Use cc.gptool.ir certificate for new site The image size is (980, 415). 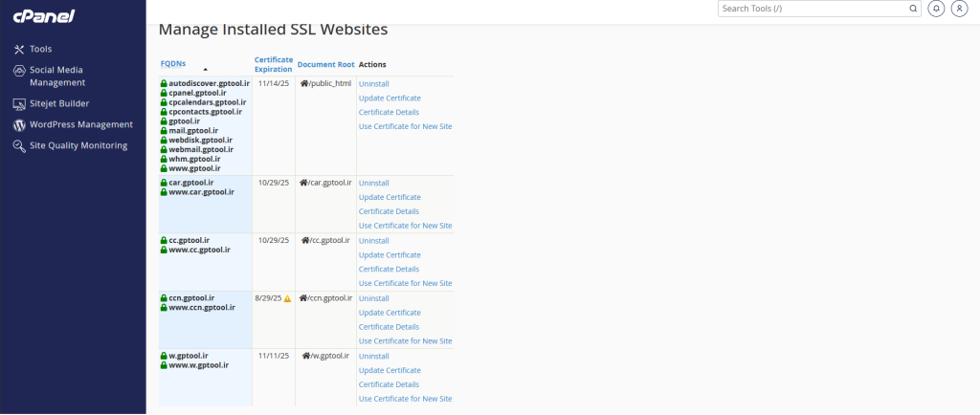(x=405, y=283)
